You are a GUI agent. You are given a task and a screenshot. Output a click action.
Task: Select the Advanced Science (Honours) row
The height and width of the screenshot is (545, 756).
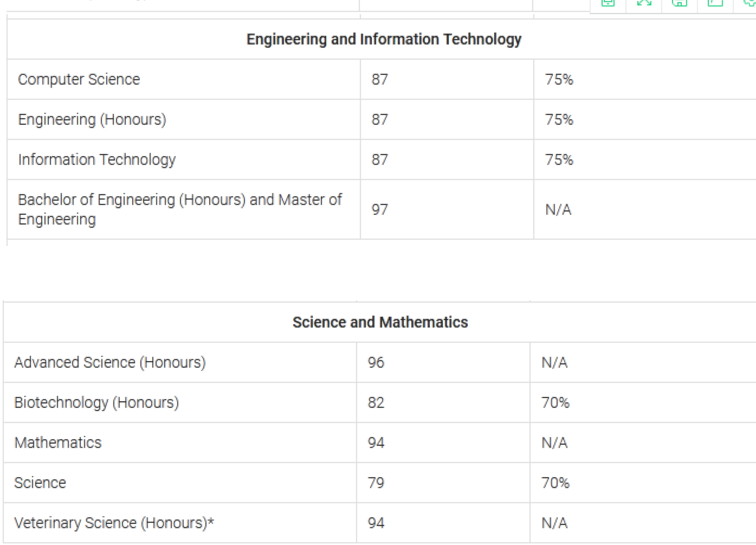[x=110, y=363]
